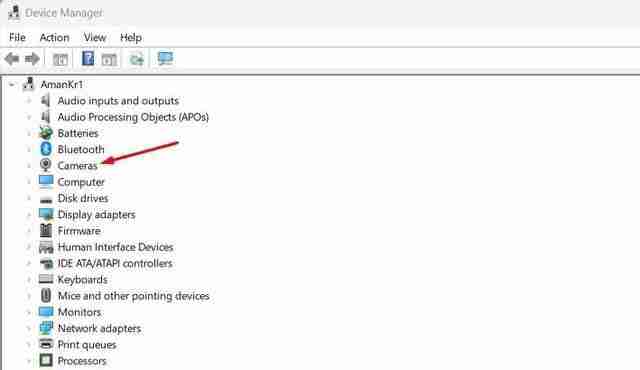Click the Batteries category icon
This screenshot has width=640, height=370.
pos(46,133)
